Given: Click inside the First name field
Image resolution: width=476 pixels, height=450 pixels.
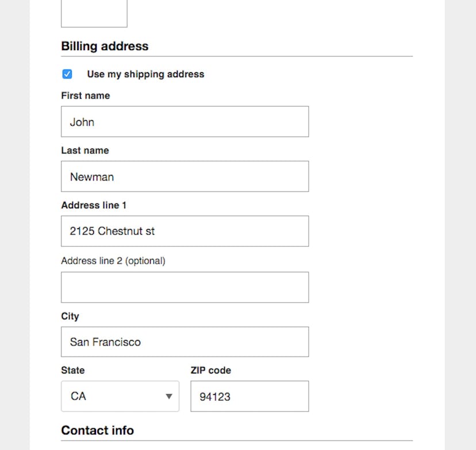Looking at the screenshot, I should point(184,121).
